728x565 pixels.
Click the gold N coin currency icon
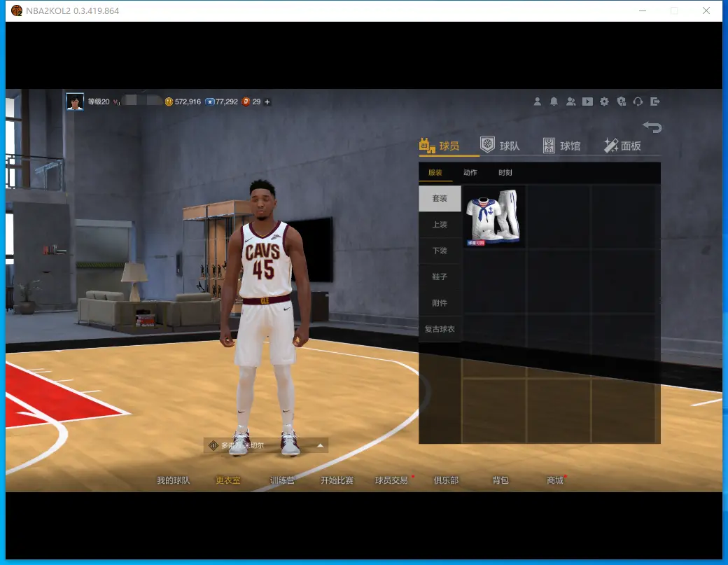[169, 102]
